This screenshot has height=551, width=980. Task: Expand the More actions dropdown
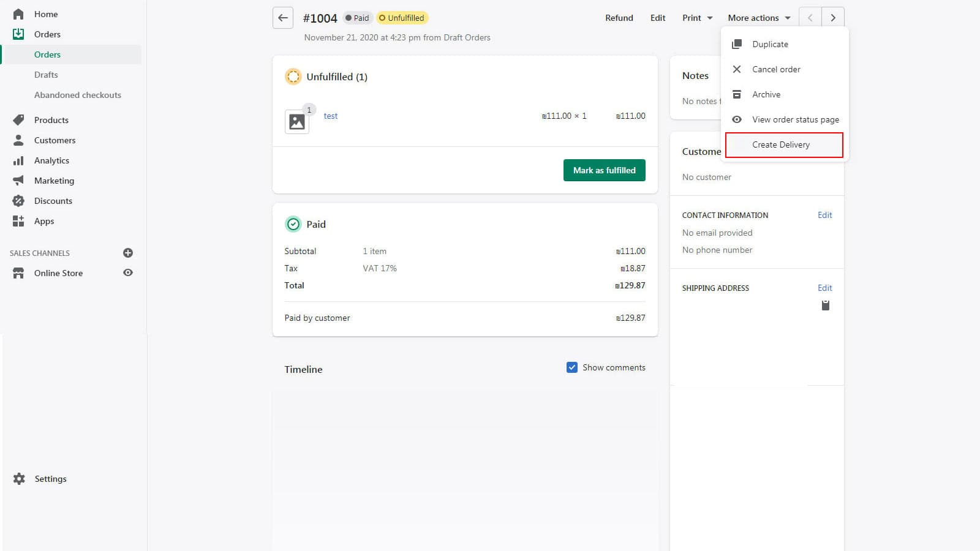tap(758, 18)
